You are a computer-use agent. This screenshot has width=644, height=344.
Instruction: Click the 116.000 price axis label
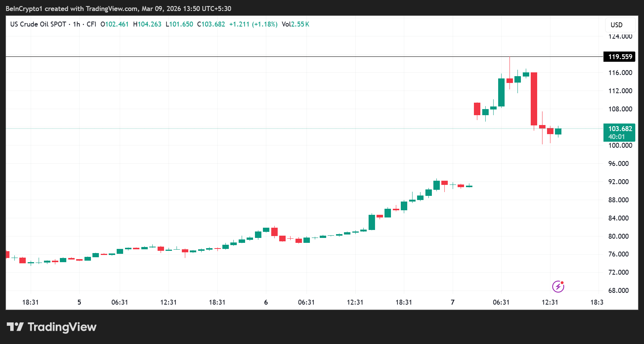click(x=620, y=73)
